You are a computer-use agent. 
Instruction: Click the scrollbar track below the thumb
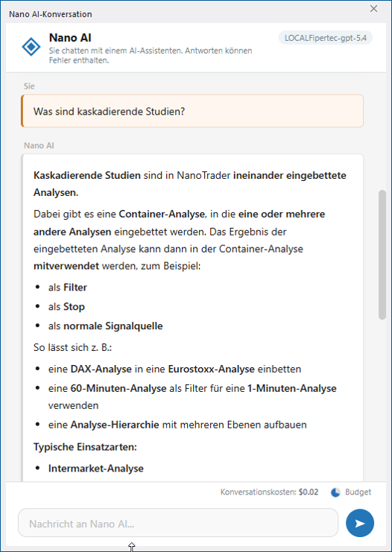coord(382,398)
